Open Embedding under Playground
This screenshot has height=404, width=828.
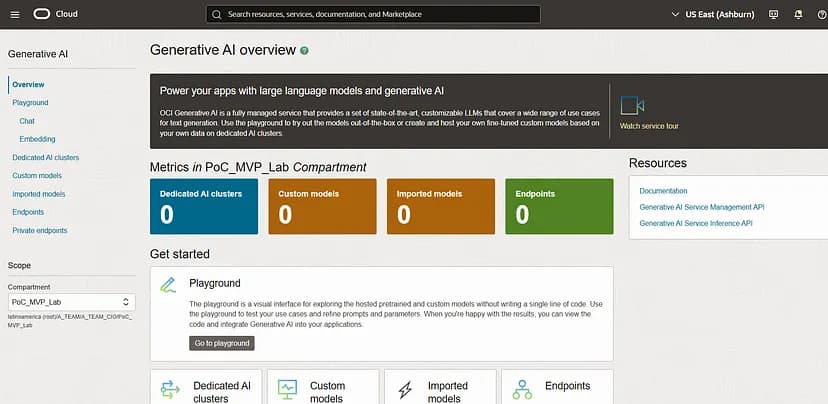tap(37, 139)
